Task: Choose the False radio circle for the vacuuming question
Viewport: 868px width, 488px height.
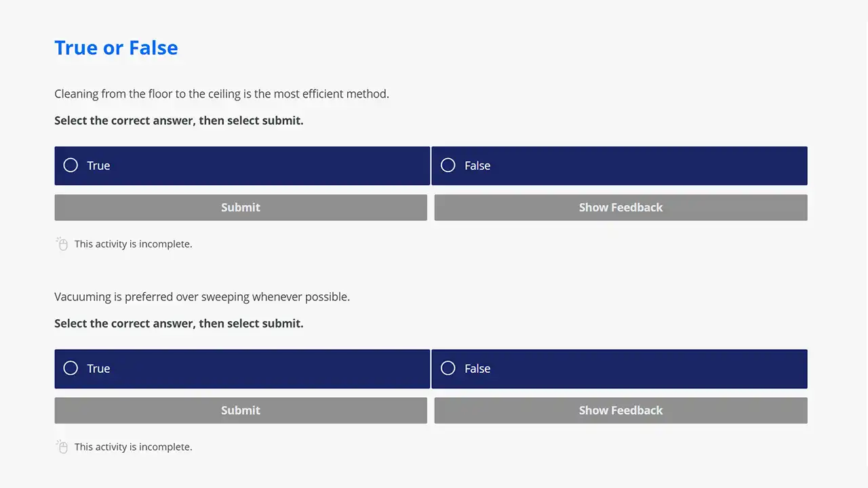Action: 448,368
